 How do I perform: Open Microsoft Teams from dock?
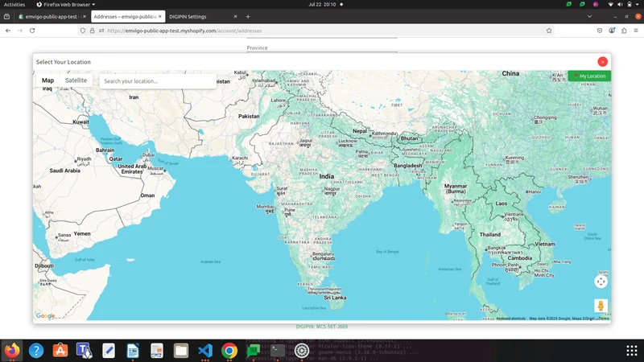(x=85, y=351)
